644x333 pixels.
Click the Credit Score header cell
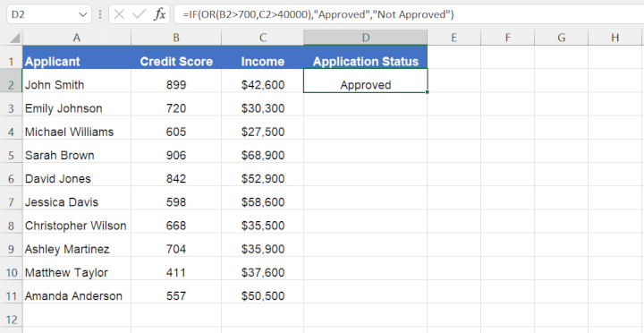pos(176,61)
